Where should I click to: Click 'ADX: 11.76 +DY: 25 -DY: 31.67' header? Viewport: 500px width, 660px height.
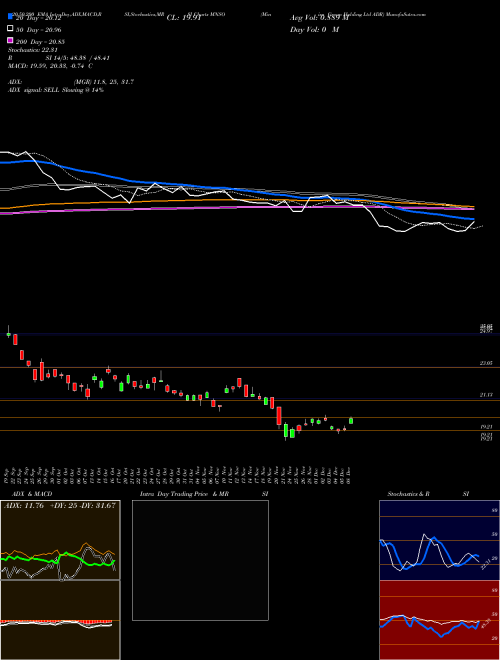tap(60, 506)
